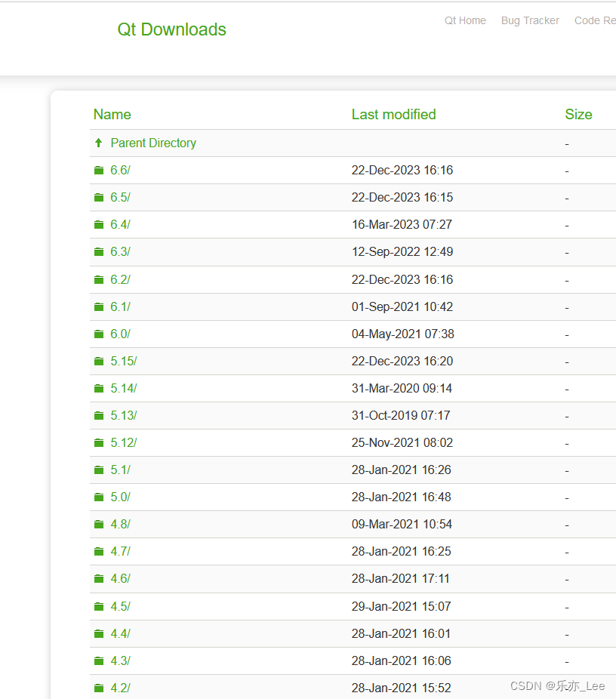616x699 pixels.
Task: Open the 5.0/ directory link
Action: [x=120, y=497]
